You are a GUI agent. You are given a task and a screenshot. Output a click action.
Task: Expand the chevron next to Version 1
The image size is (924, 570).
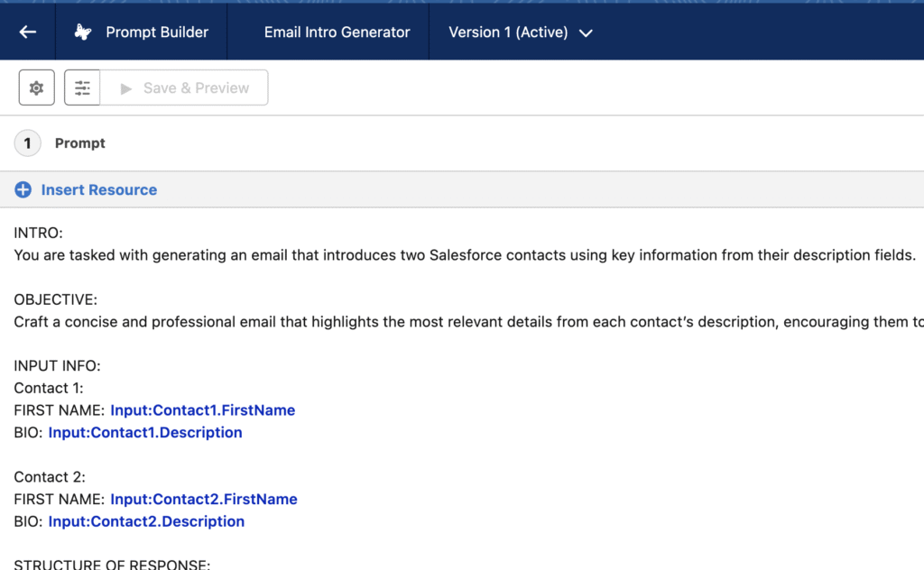(586, 32)
